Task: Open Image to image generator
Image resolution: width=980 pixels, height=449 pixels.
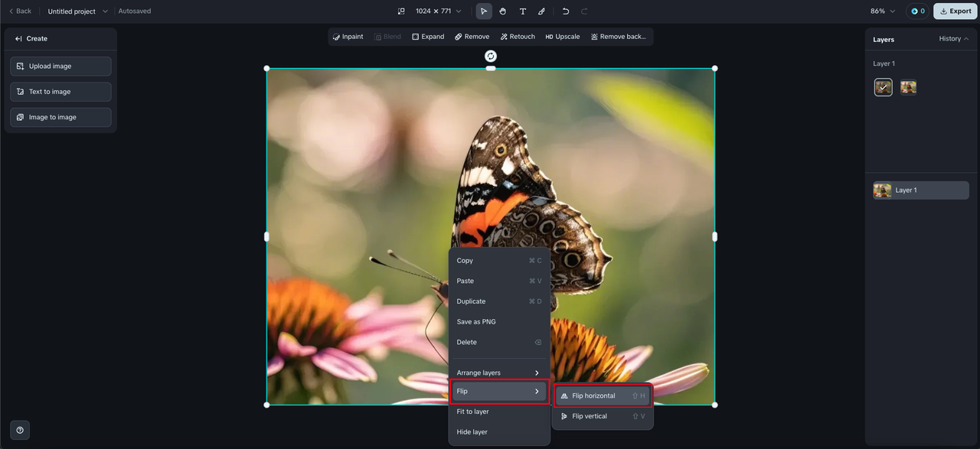Action: 60,117
